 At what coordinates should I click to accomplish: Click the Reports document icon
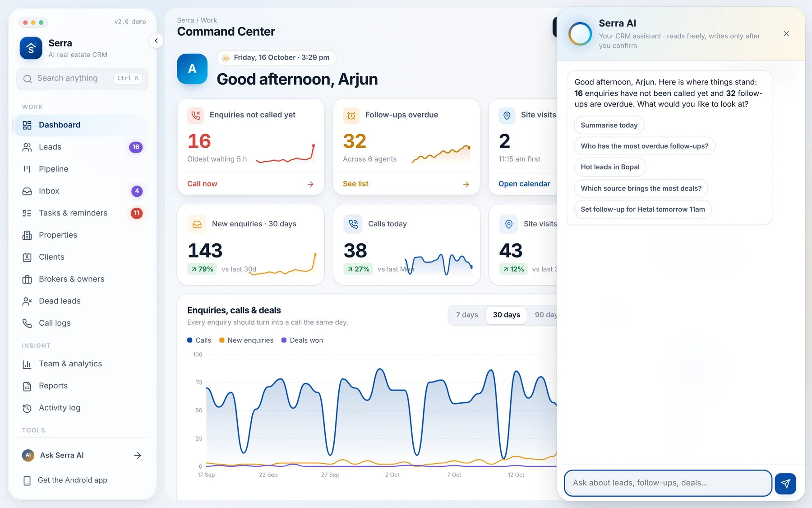tap(27, 386)
